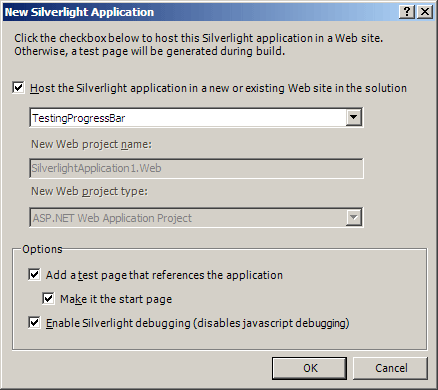Open the TestingProgressBar dropdown arrow

(x=353, y=117)
